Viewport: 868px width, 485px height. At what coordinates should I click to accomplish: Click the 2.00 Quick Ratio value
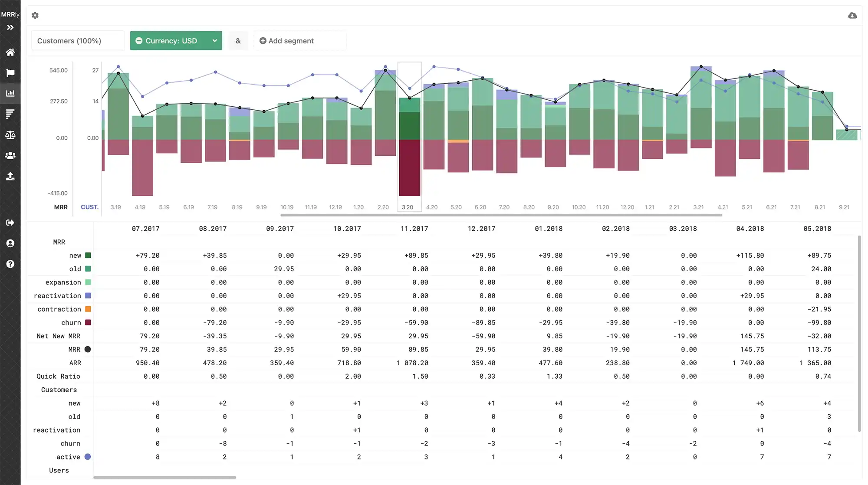(353, 376)
